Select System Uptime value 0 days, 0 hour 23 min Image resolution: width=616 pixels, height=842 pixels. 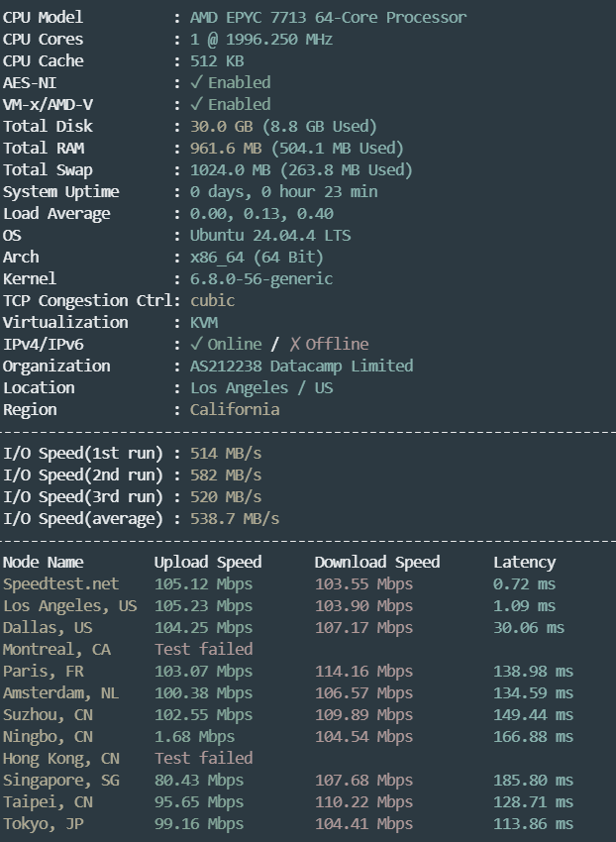point(283,192)
